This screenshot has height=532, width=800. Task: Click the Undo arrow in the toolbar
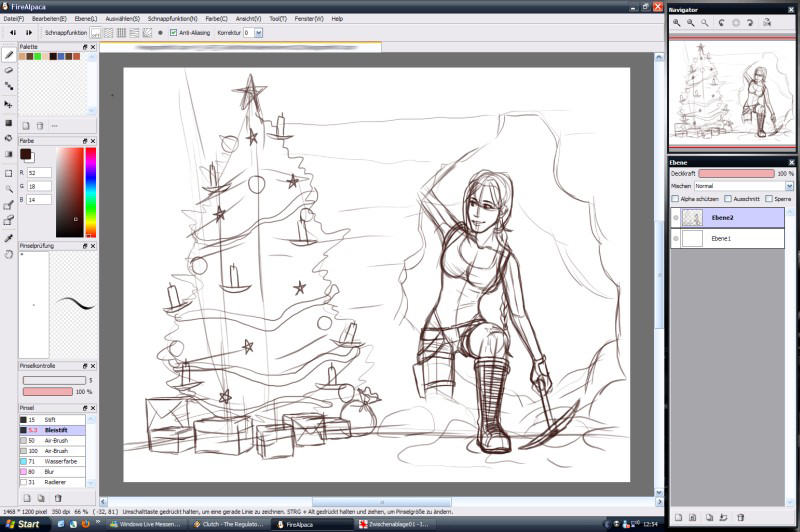13,33
